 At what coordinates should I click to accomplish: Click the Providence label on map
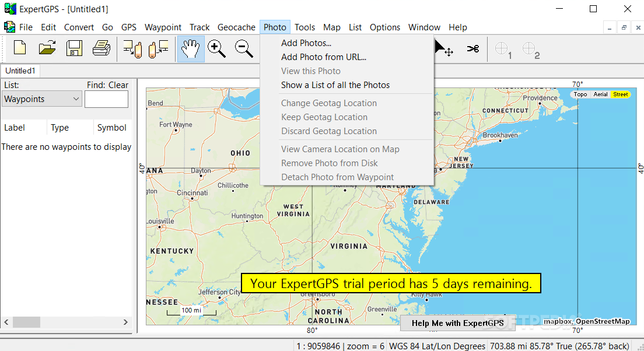coord(540,98)
